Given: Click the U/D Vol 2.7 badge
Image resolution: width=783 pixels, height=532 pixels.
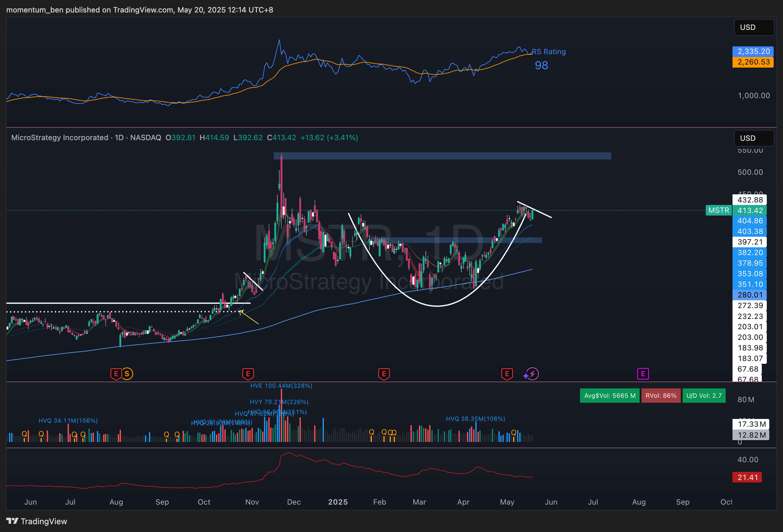Looking at the screenshot, I should click(x=704, y=396).
